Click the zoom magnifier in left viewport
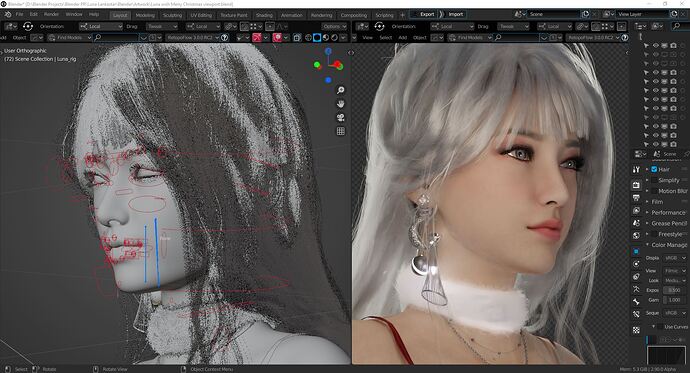 (340, 90)
